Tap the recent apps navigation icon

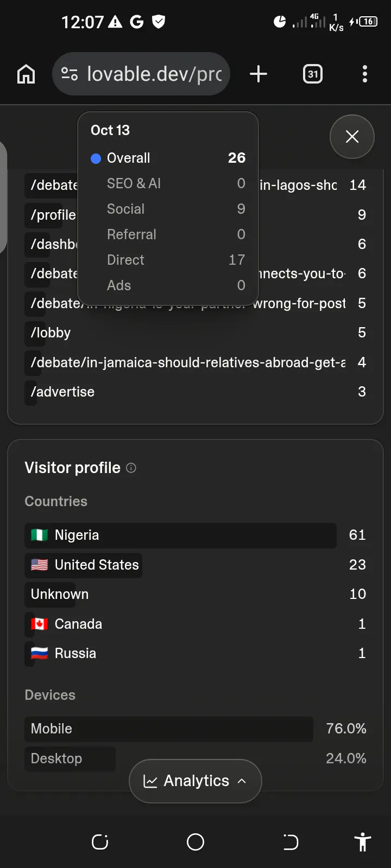tap(100, 842)
